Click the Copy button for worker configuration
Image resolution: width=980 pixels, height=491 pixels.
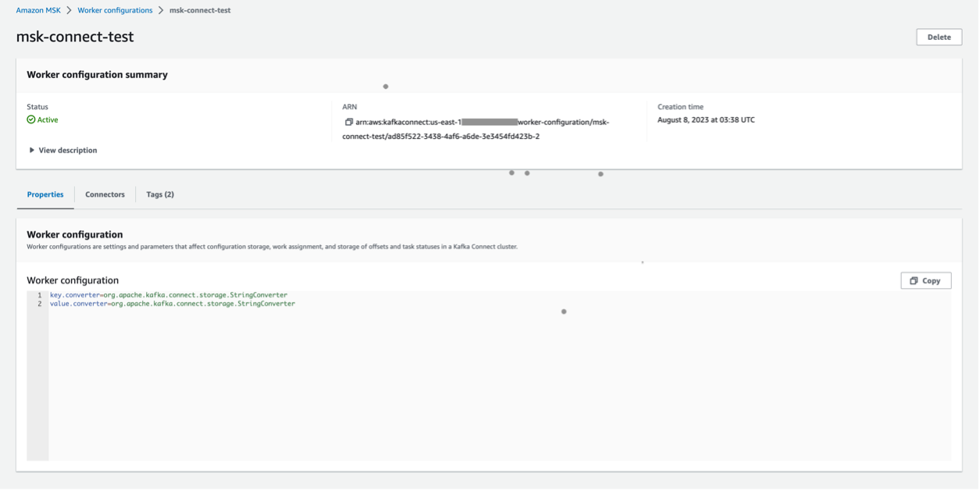925,280
